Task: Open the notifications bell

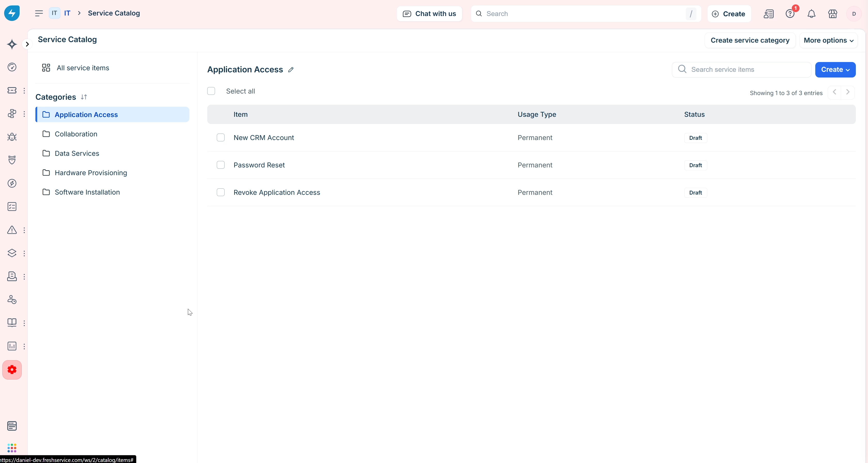Action: tap(811, 14)
